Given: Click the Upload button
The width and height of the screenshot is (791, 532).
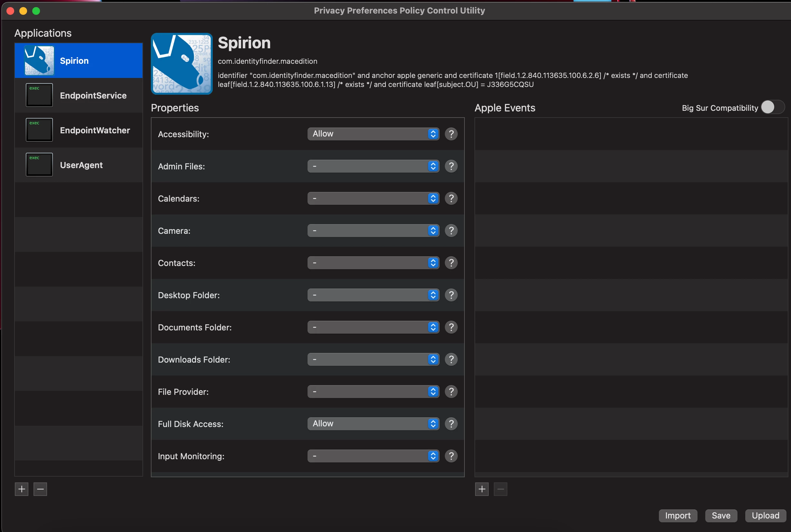Looking at the screenshot, I should pyautogui.click(x=766, y=516).
